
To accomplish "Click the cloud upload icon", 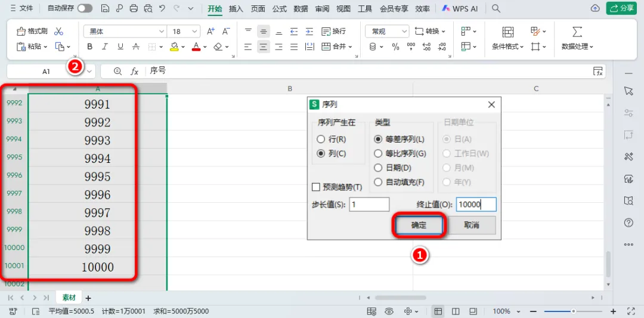I will coord(595,8).
